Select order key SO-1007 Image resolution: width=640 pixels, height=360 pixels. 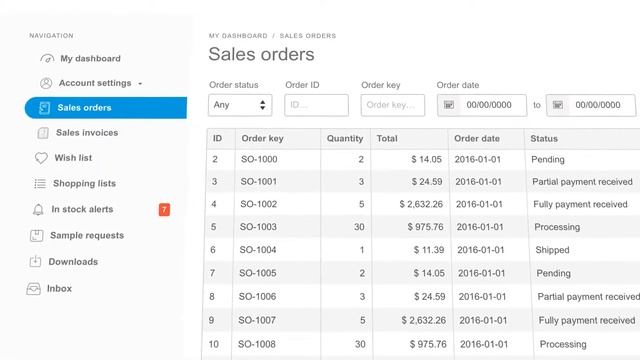257,320
